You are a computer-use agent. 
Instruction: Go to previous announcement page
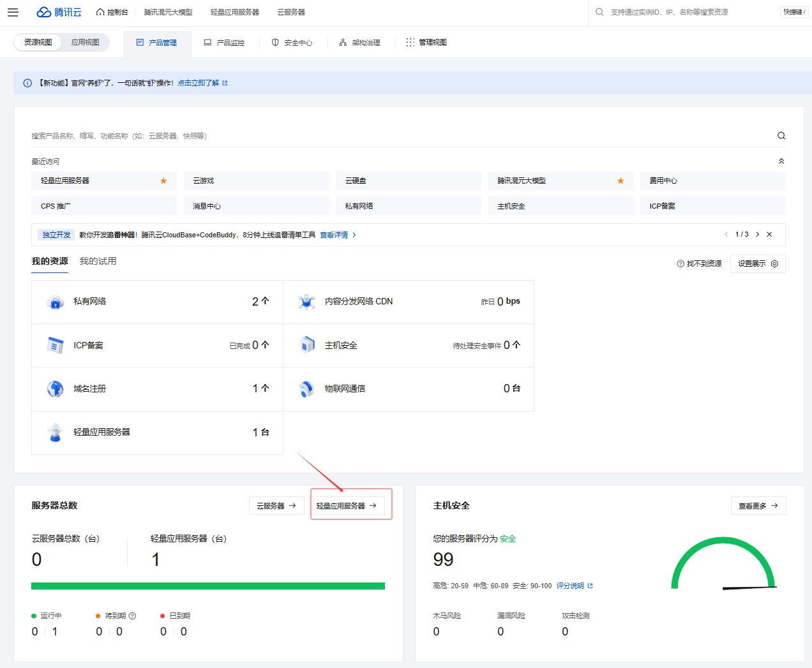(x=726, y=234)
